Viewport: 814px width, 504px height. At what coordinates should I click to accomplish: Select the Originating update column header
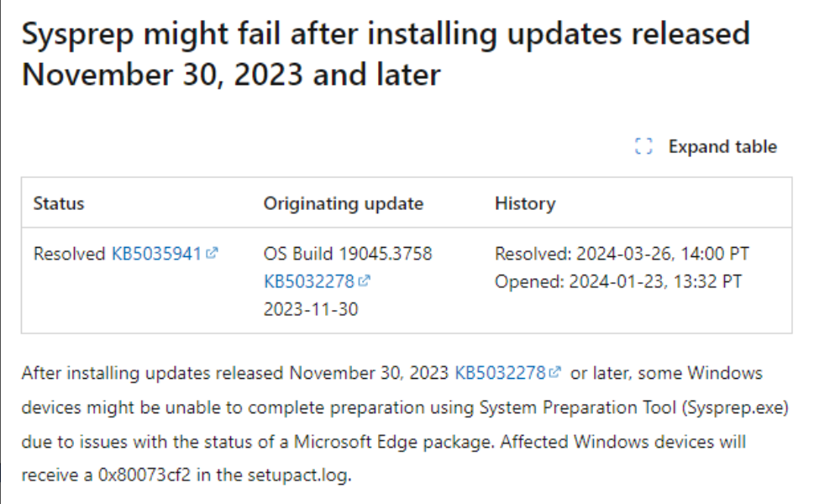[x=344, y=203]
